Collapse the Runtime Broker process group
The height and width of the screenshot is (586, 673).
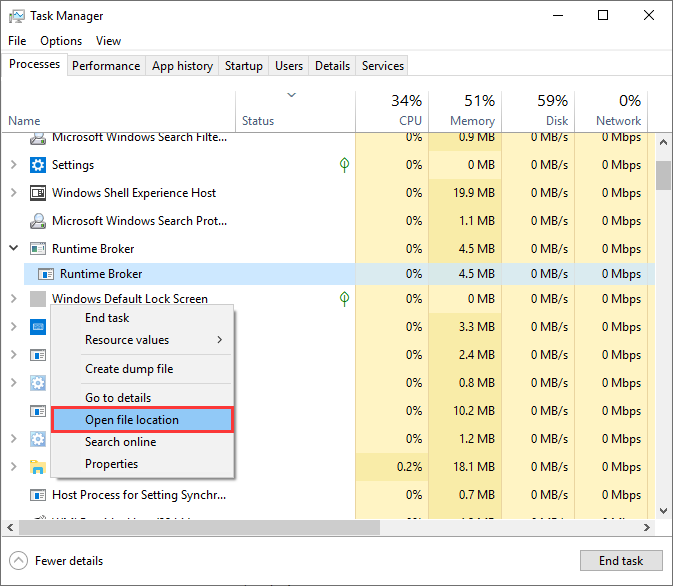click(14, 248)
